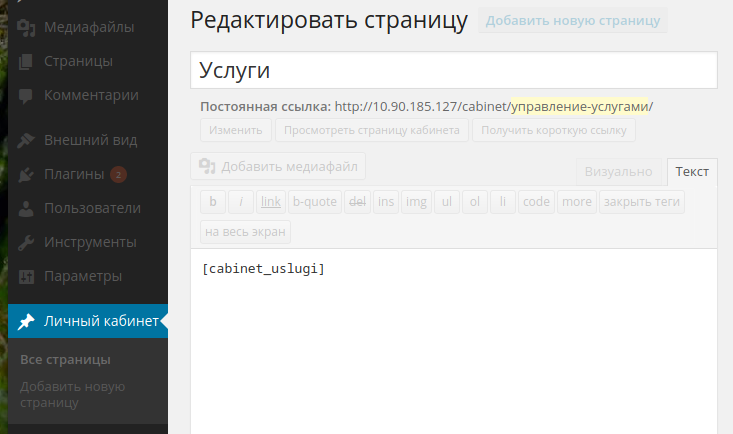Click the закрыть теги button

point(641,202)
